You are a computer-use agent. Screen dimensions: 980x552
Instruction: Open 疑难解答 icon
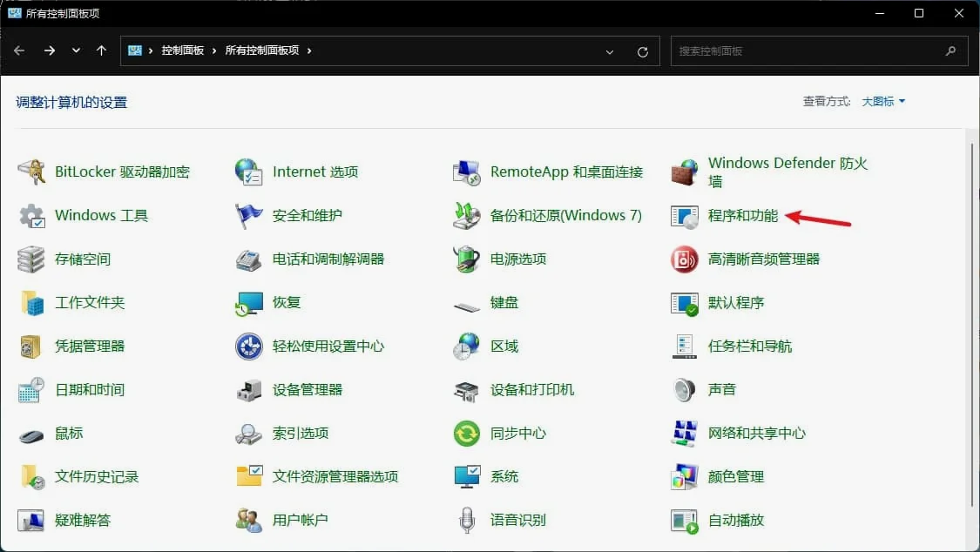(x=31, y=520)
